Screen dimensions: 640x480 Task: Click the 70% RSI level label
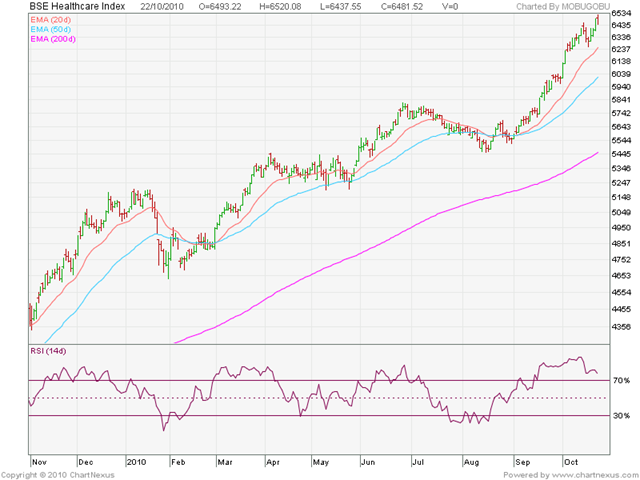pyautogui.click(x=621, y=380)
